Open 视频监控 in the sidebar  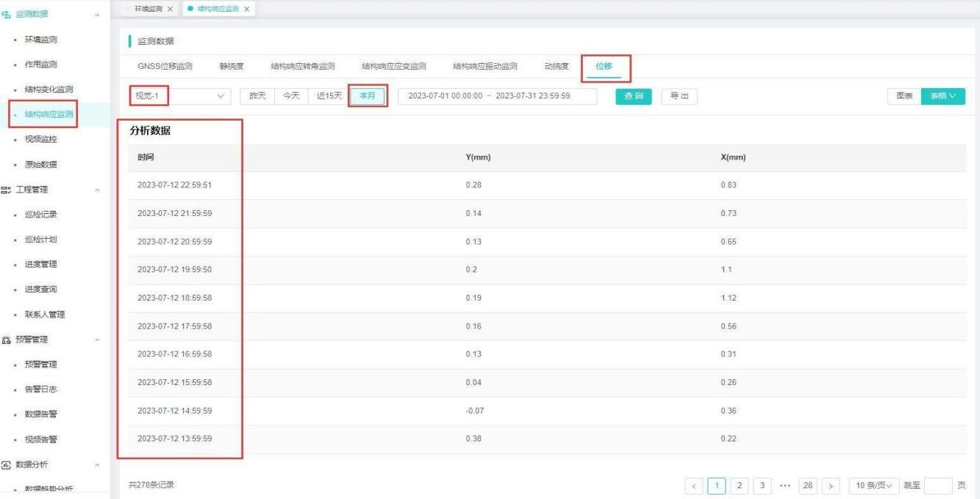click(x=40, y=139)
